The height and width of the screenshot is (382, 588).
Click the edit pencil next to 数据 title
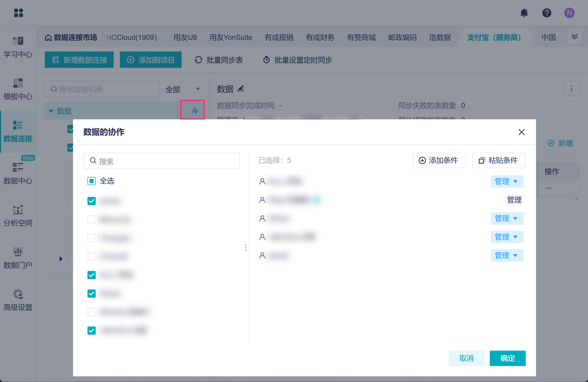click(x=241, y=89)
